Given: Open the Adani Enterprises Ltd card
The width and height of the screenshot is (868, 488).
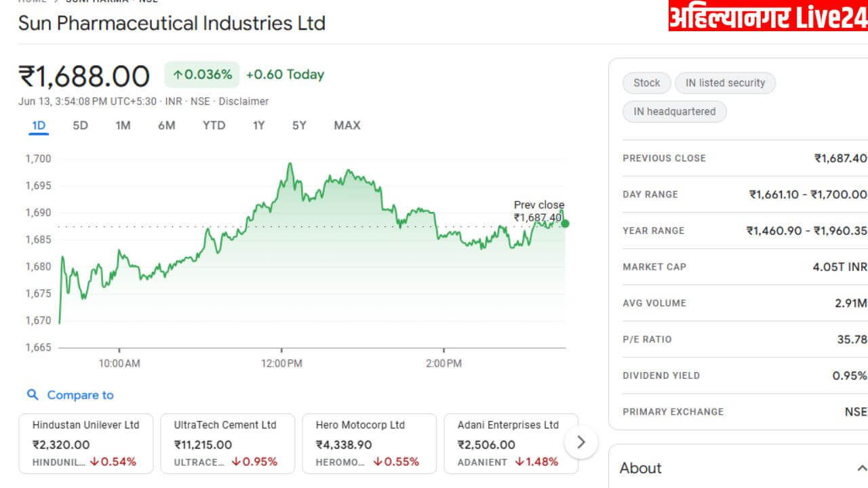Looking at the screenshot, I should point(511,443).
